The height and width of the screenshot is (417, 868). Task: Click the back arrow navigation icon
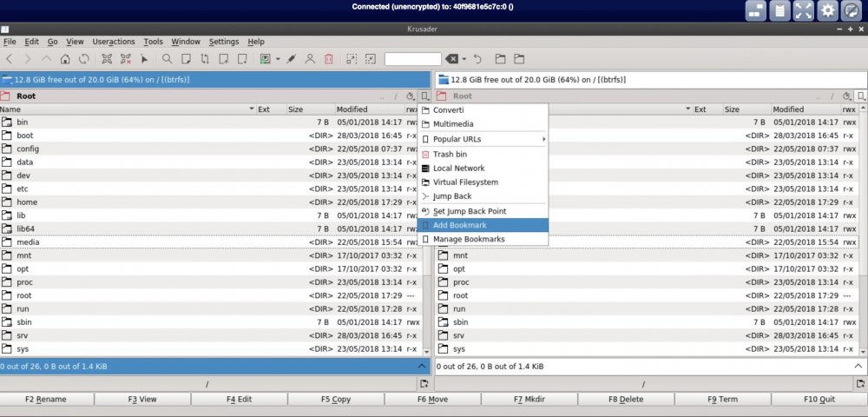[10, 59]
